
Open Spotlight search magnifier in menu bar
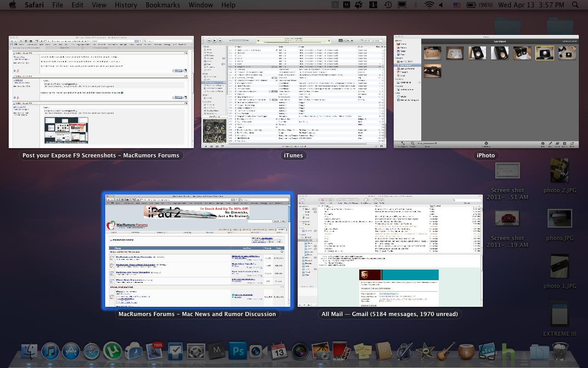pyautogui.click(x=576, y=5)
